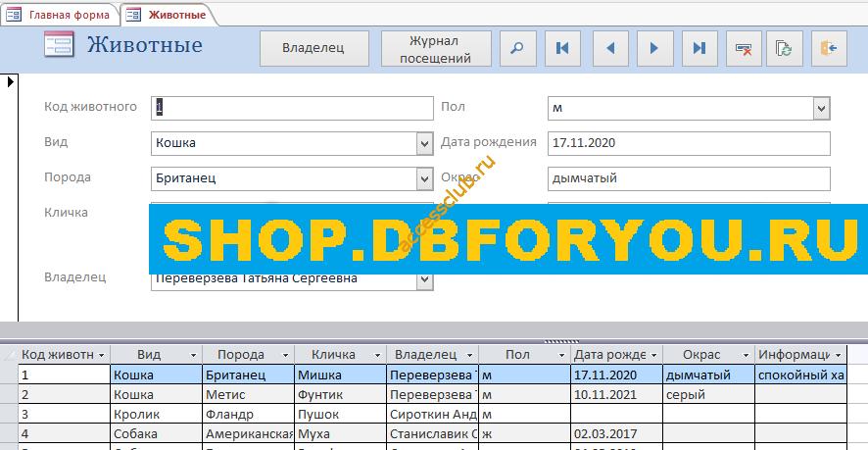Expand the Порода combo box
The width and height of the screenshot is (868, 450).
click(x=424, y=178)
